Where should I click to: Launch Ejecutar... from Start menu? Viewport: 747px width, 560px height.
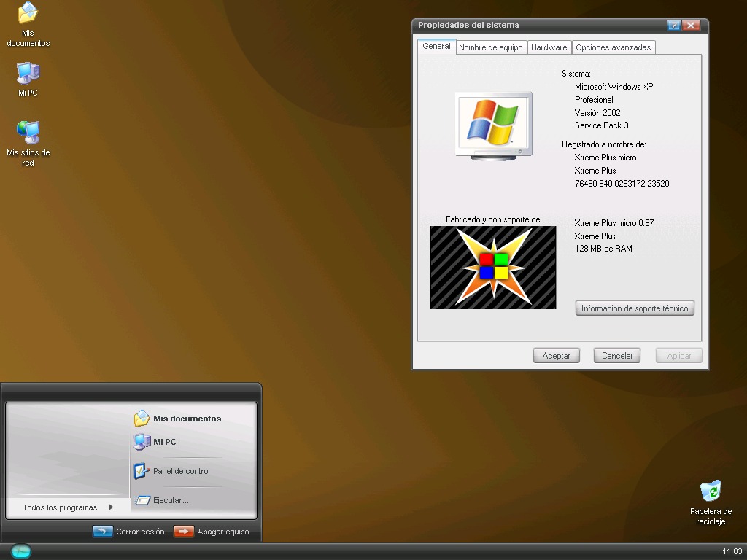(161, 500)
